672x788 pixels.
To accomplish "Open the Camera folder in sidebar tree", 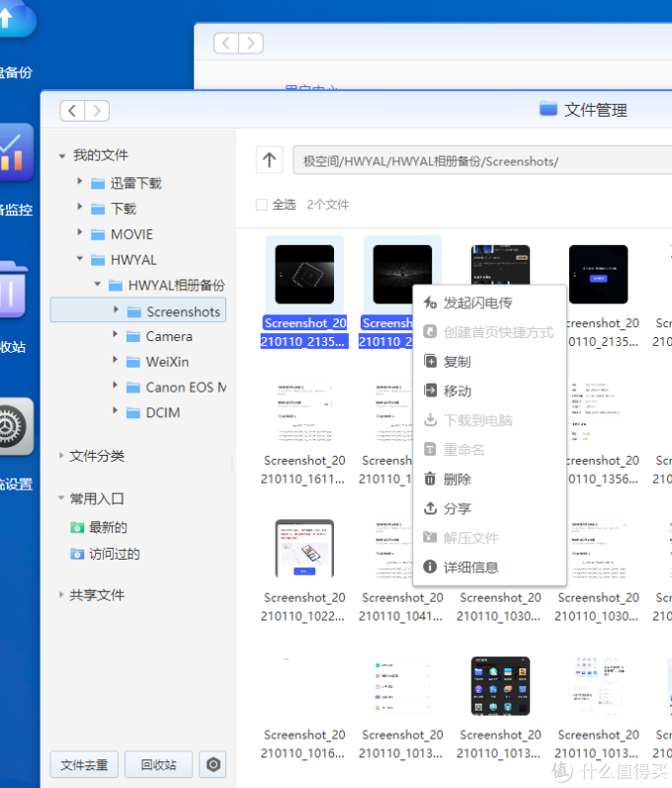I will pyautogui.click(x=169, y=336).
